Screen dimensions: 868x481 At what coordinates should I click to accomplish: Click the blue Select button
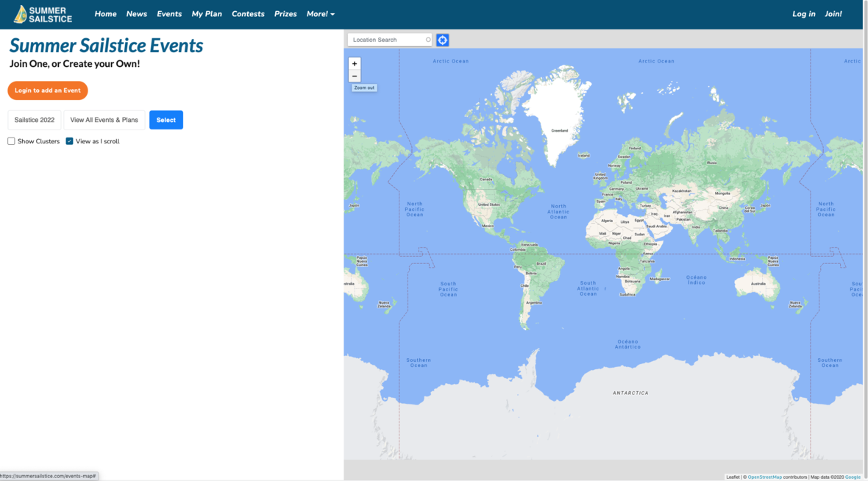(166, 120)
